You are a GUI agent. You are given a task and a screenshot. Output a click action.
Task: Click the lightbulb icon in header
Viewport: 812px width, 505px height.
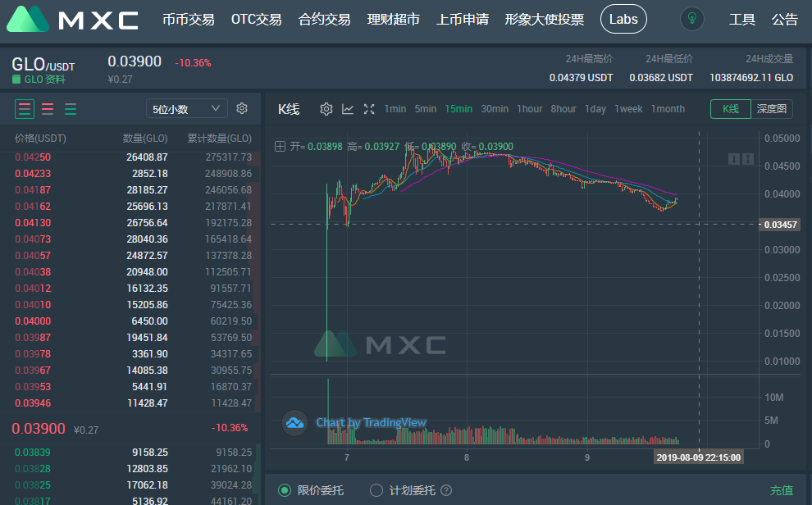[692, 19]
